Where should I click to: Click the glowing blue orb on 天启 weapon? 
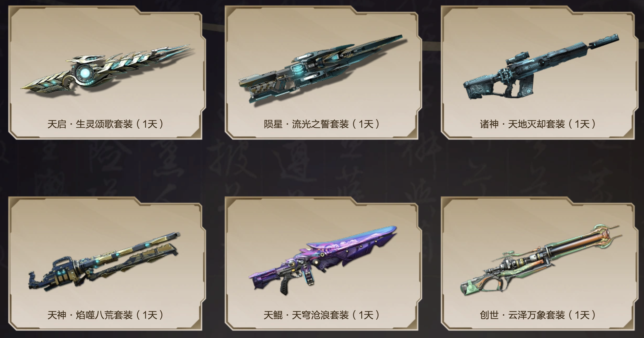(x=85, y=72)
